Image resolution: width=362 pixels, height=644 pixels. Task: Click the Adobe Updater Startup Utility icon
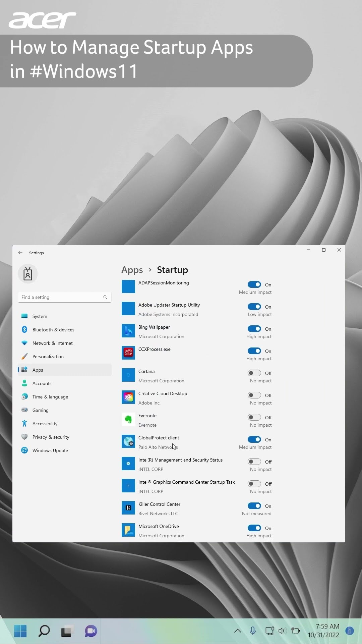128,309
